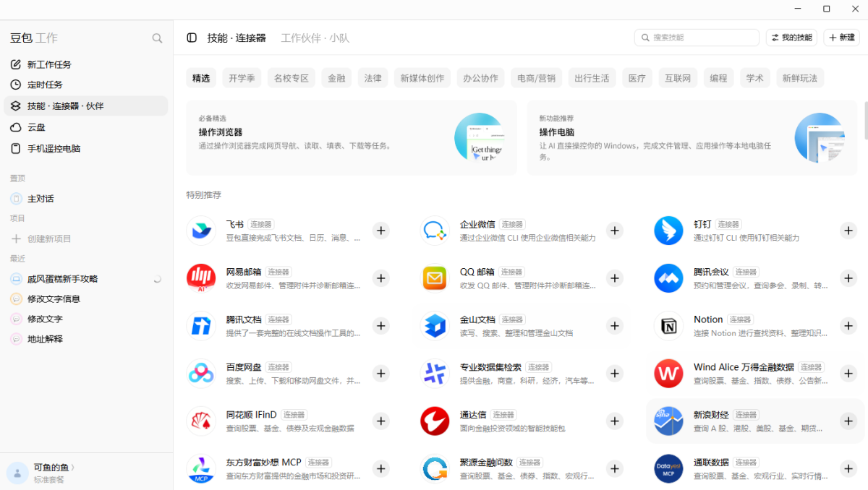Add the QQ 邮箱 connector with plus
This screenshot has width=868, height=490.
pyautogui.click(x=615, y=278)
